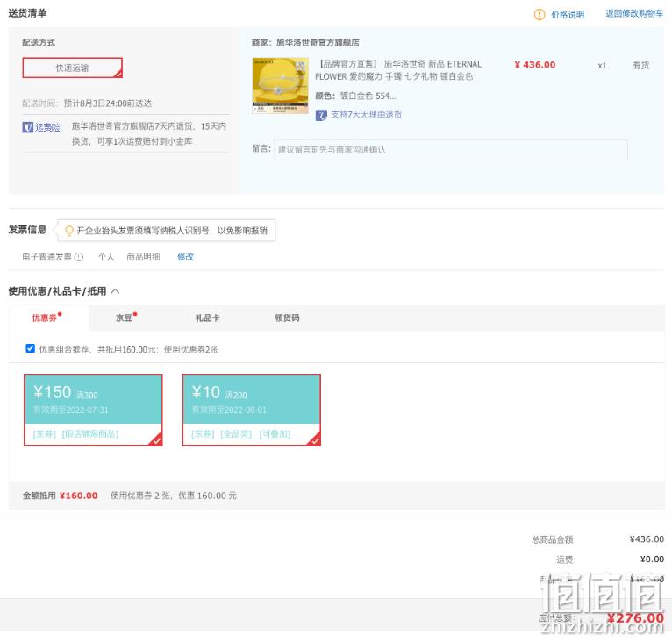Click the 运费险 shield icon
This screenshot has height=642, width=672.
[x=27, y=127]
